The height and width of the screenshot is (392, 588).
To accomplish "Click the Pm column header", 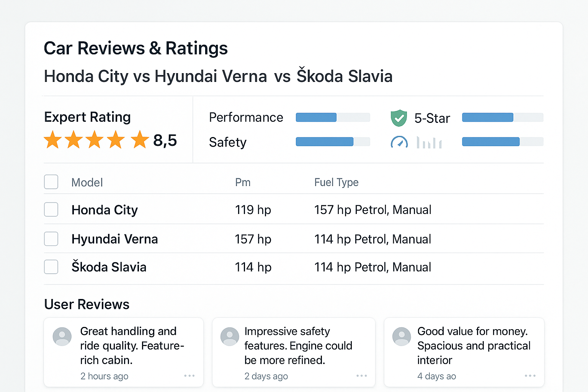I will [243, 183].
